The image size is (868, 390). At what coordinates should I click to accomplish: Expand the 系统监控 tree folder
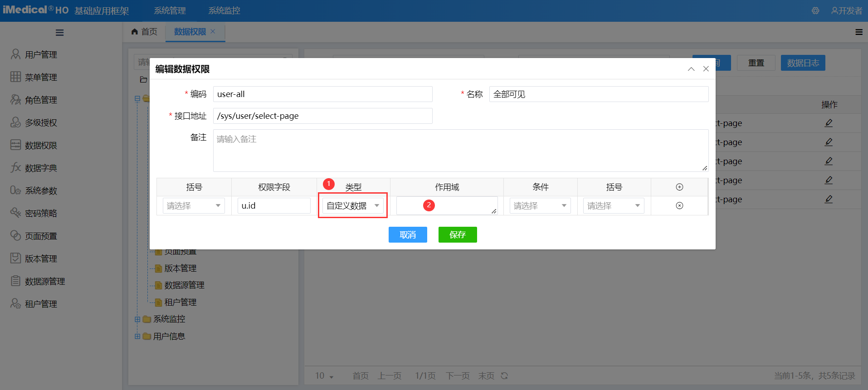pos(137,319)
